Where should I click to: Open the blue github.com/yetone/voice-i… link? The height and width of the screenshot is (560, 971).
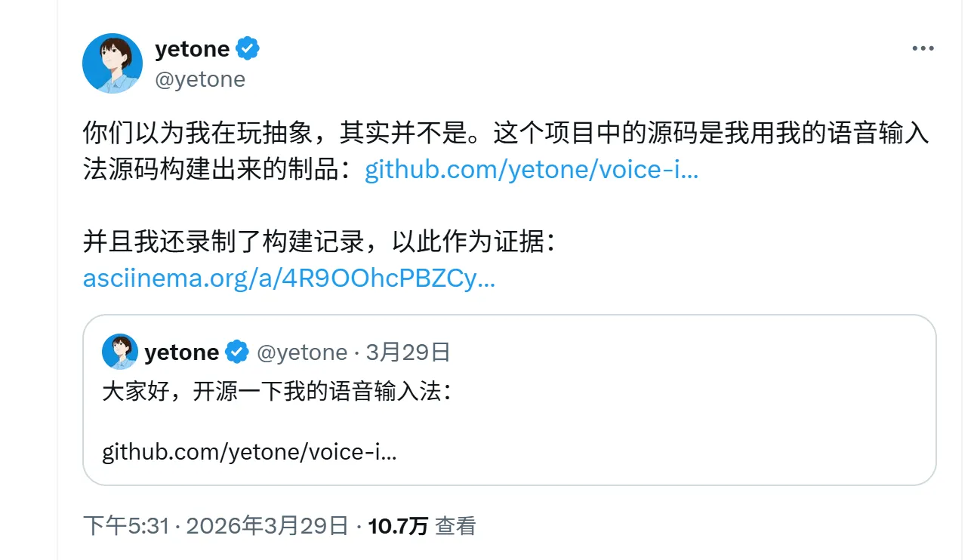(x=532, y=170)
